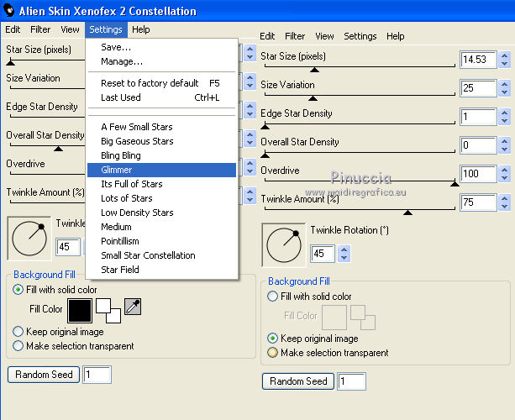
Task: Click the right Size Variation value field
Action: point(478,88)
